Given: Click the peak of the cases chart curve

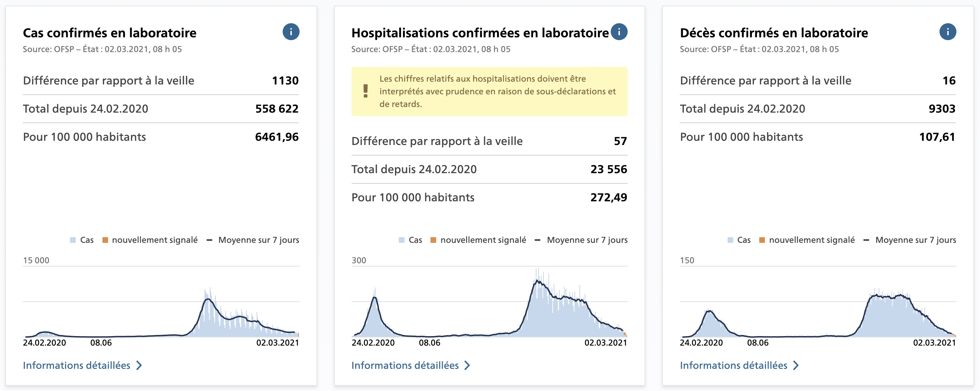Looking at the screenshot, I should click(x=208, y=299).
